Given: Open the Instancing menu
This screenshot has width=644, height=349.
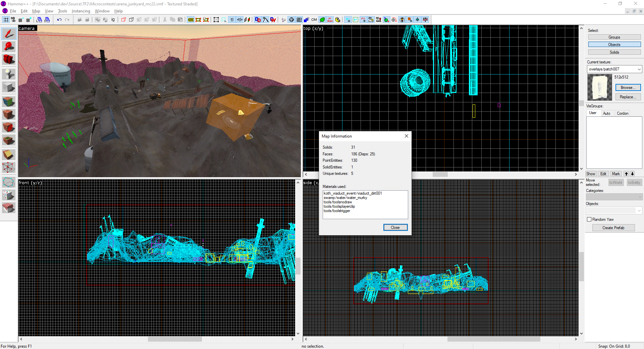Looking at the screenshot, I should 81,11.
